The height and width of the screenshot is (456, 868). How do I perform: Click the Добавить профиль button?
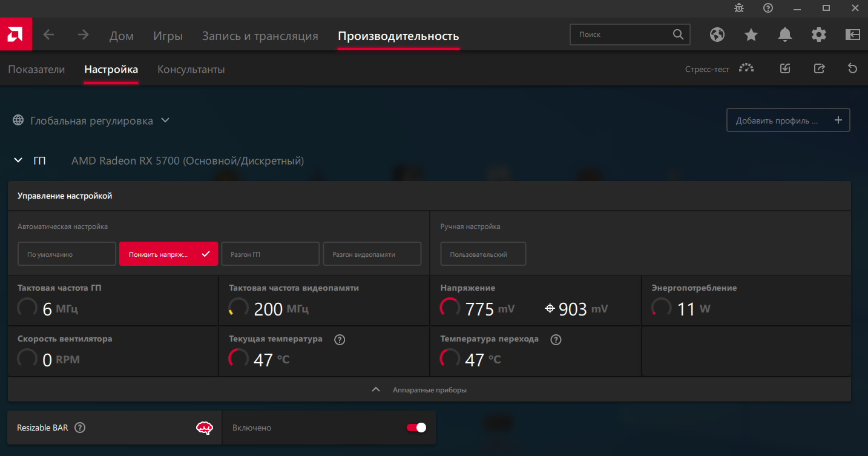click(788, 120)
